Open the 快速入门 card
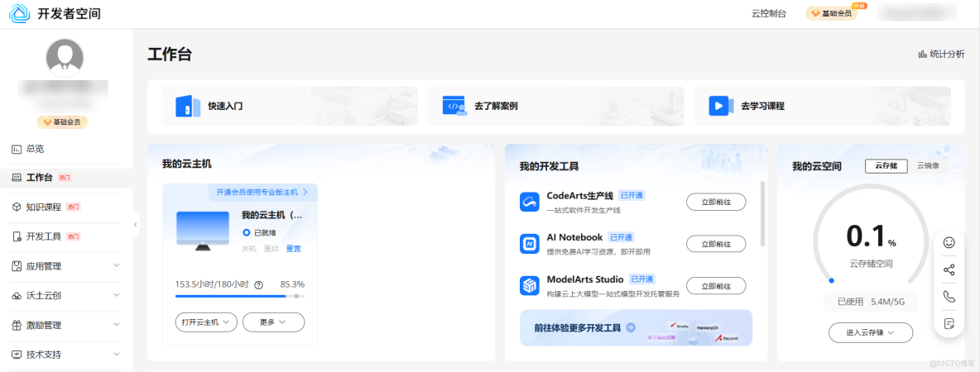 [x=290, y=106]
